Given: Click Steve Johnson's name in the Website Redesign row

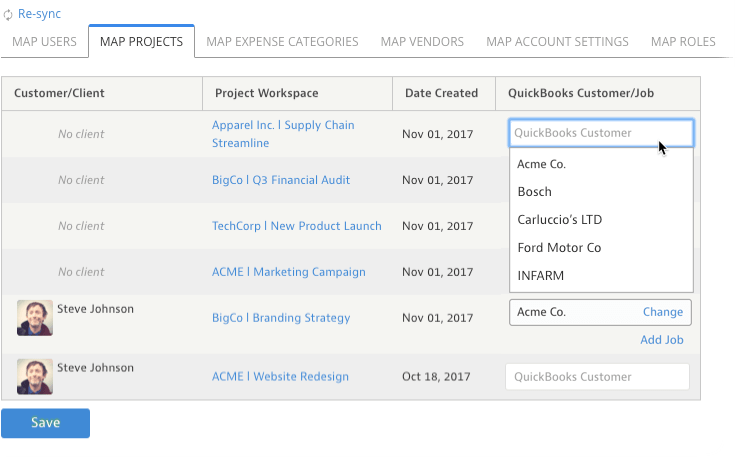Looking at the screenshot, I should click(x=95, y=368).
